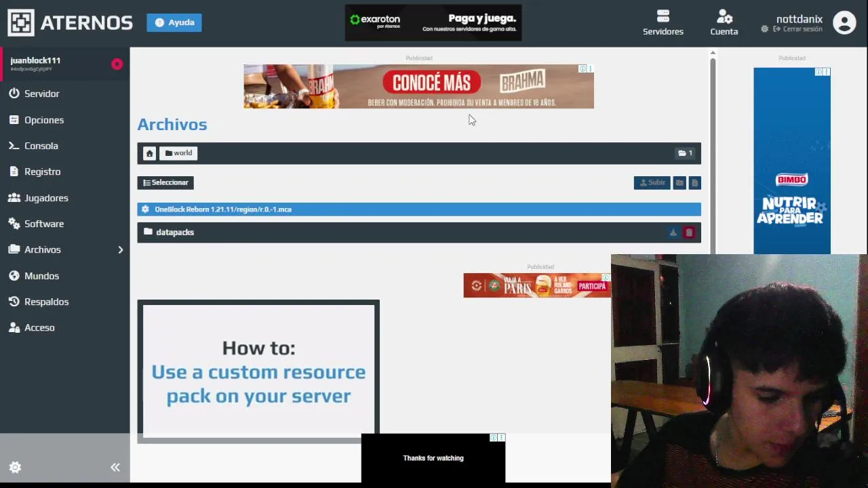Select the juanblock111 server name

35,60
